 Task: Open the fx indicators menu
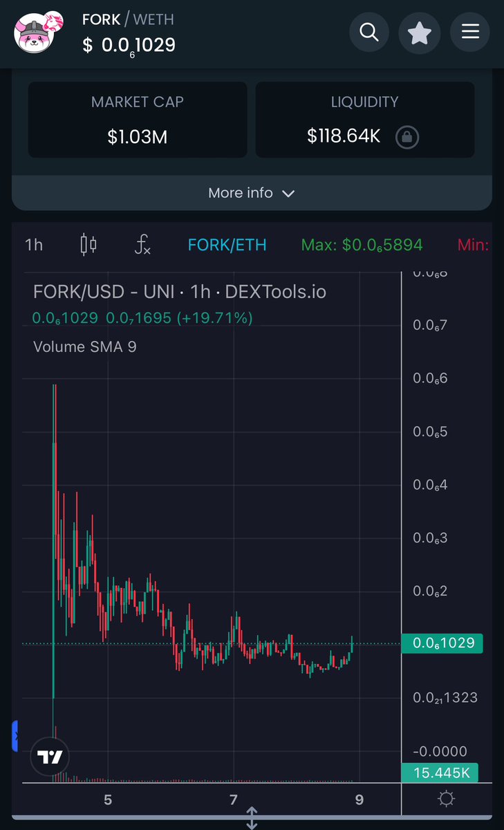click(142, 245)
